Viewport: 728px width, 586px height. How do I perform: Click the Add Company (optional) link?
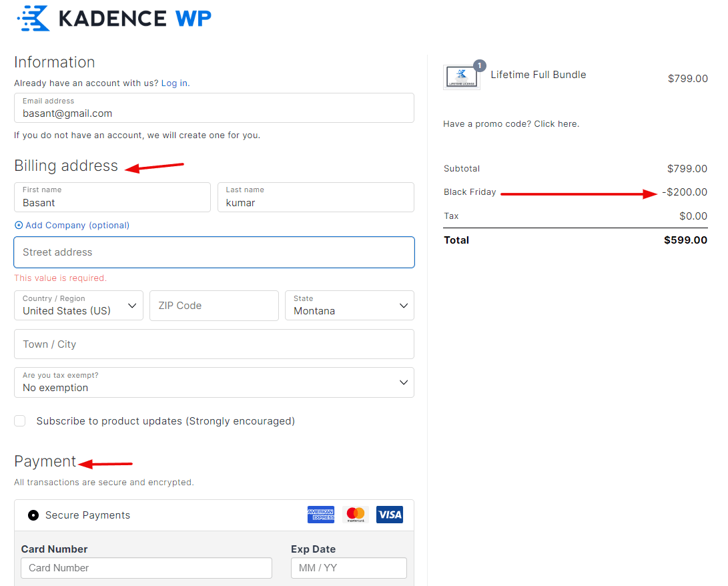point(77,226)
